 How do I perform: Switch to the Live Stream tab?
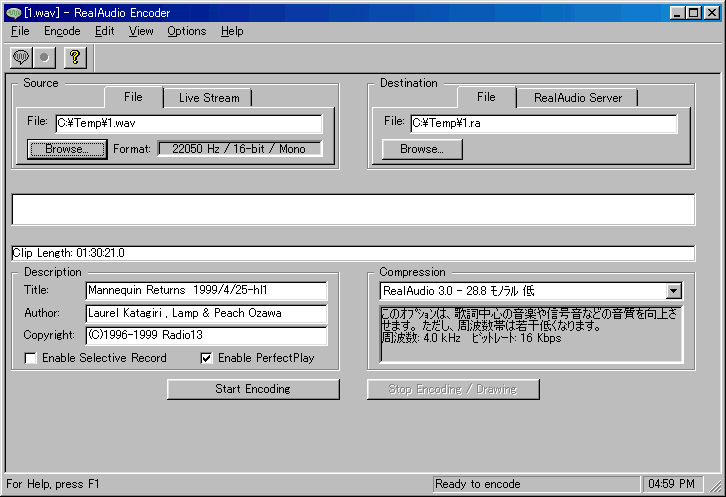point(209,98)
